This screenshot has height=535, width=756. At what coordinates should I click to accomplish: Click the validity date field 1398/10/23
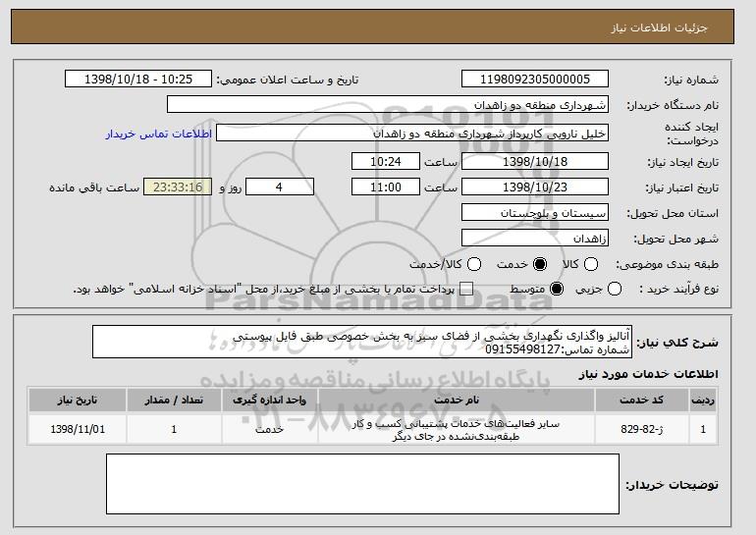coord(535,187)
